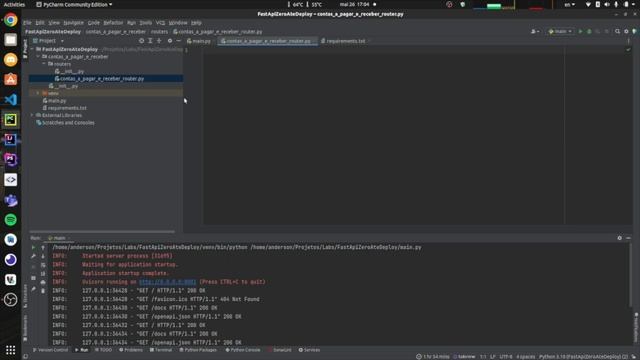640x360 pixels.
Task: Open the Python Console tool window
Action: pyautogui.click(x=243, y=350)
